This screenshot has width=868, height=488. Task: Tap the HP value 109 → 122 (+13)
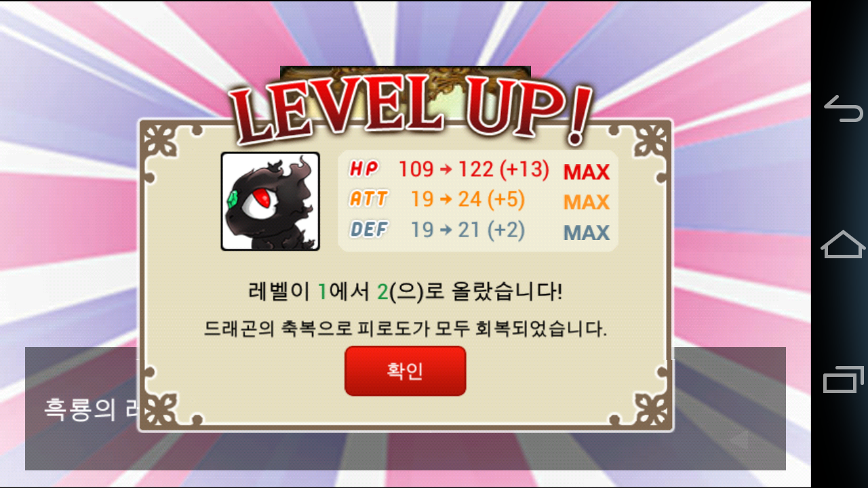(473, 169)
